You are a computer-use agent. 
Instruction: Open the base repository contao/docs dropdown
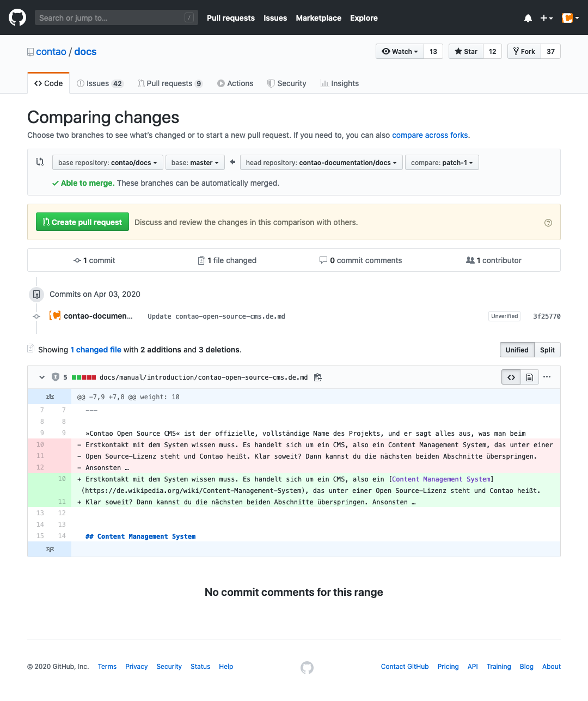[x=107, y=162]
